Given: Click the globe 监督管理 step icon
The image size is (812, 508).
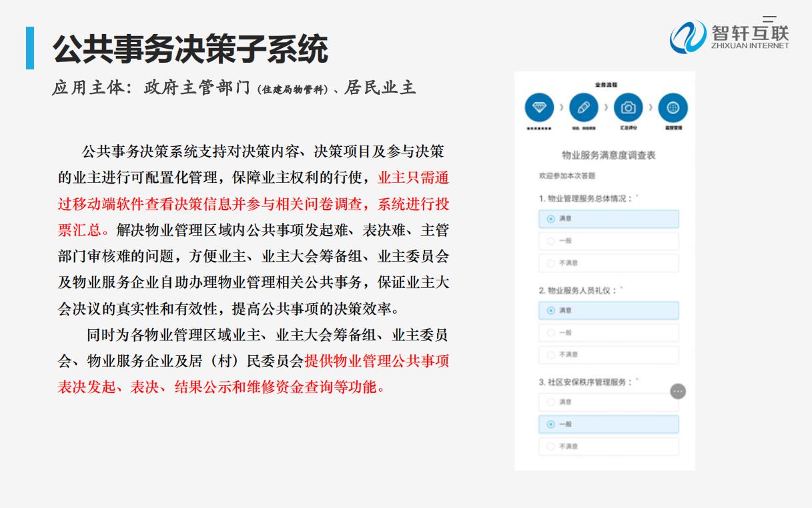Looking at the screenshot, I should (673, 107).
